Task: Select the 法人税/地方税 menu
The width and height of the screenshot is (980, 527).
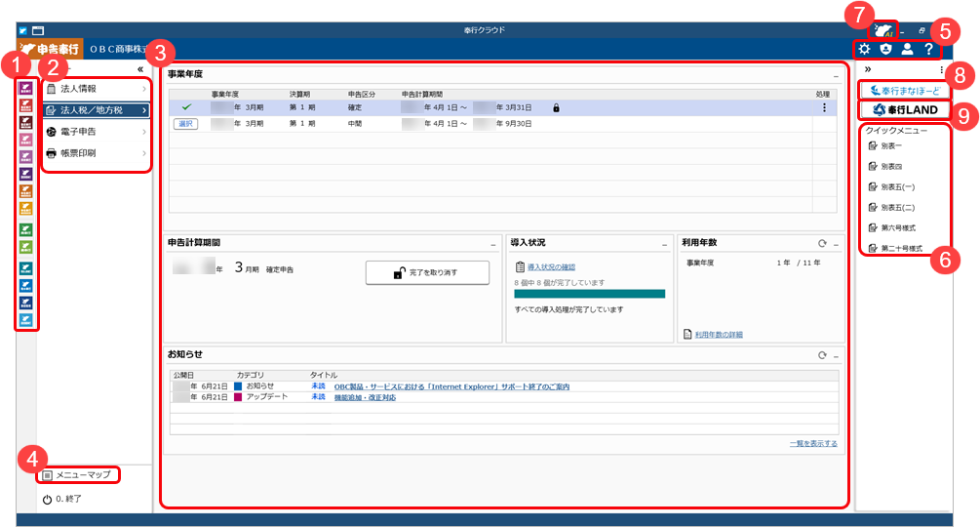Action: click(97, 110)
